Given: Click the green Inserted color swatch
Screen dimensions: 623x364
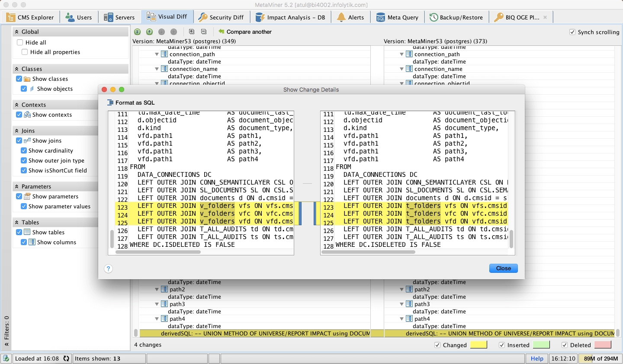Looking at the screenshot, I should point(541,345).
